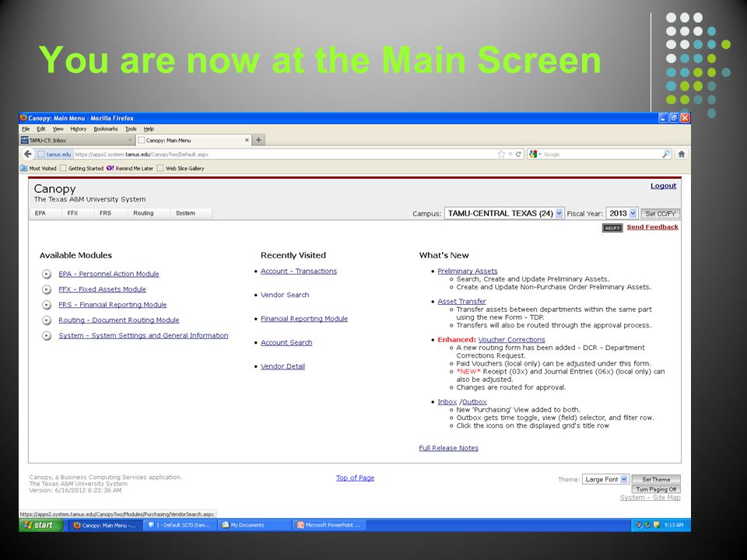The width and height of the screenshot is (747, 560).
Task: Click the reload page icon in address bar
Action: click(x=518, y=154)
